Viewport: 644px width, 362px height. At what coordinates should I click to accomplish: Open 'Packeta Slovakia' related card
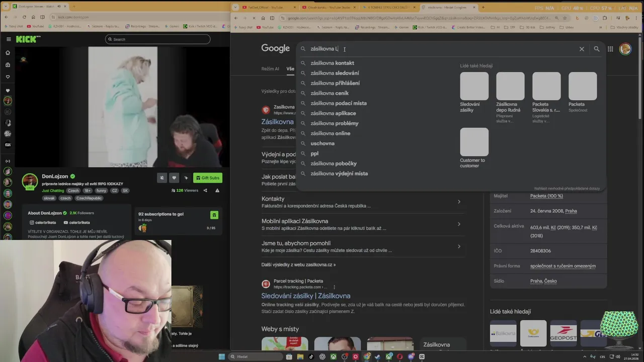click(x=546, y=98)
